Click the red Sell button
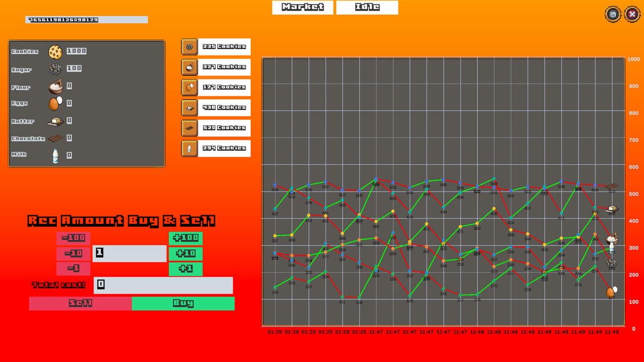 point(81,303)
